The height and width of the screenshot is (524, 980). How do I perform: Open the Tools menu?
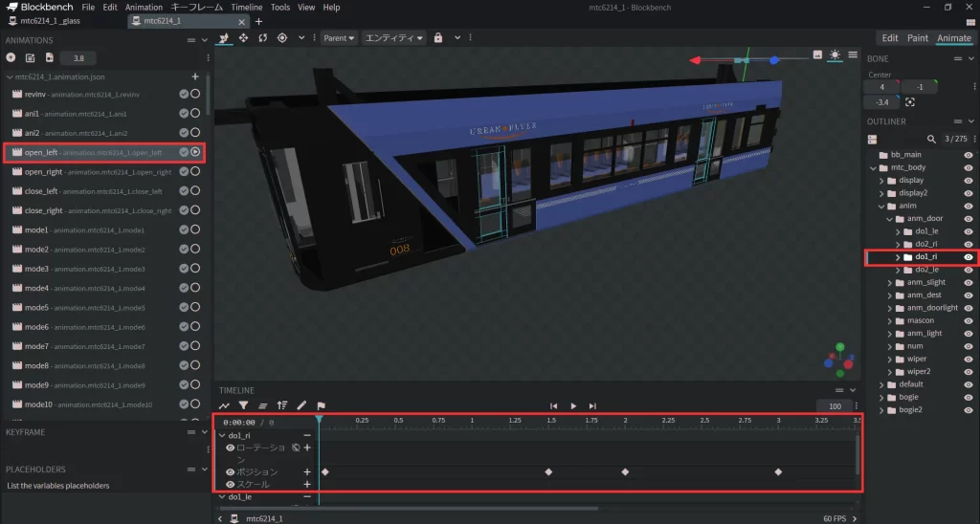click(279, 8)
